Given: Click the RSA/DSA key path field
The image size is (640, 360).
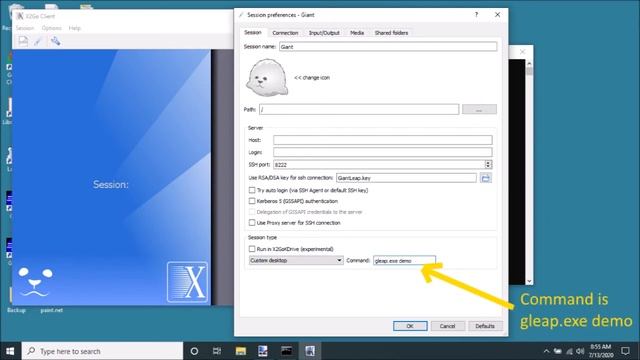Looking at the screenshot, I should 406,178.
